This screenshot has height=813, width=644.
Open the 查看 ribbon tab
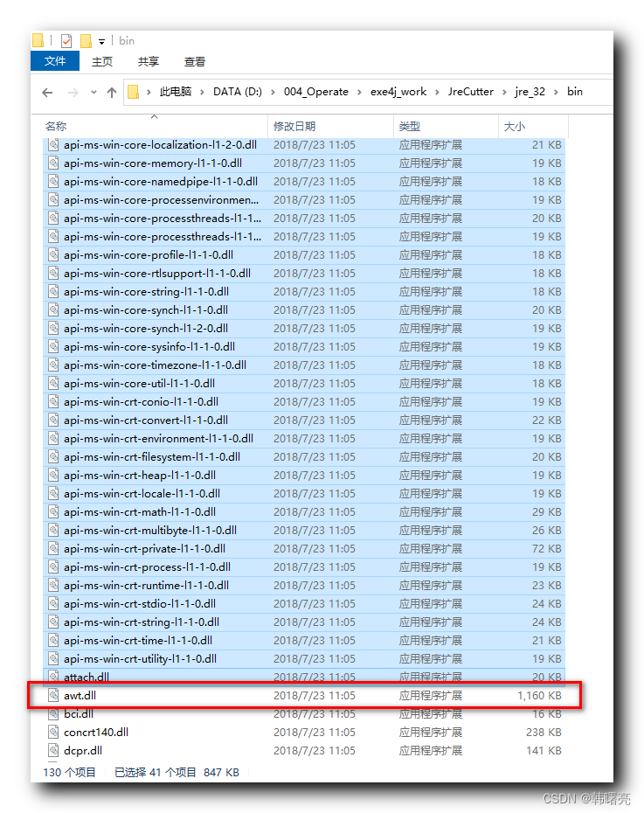pos(195,62)
